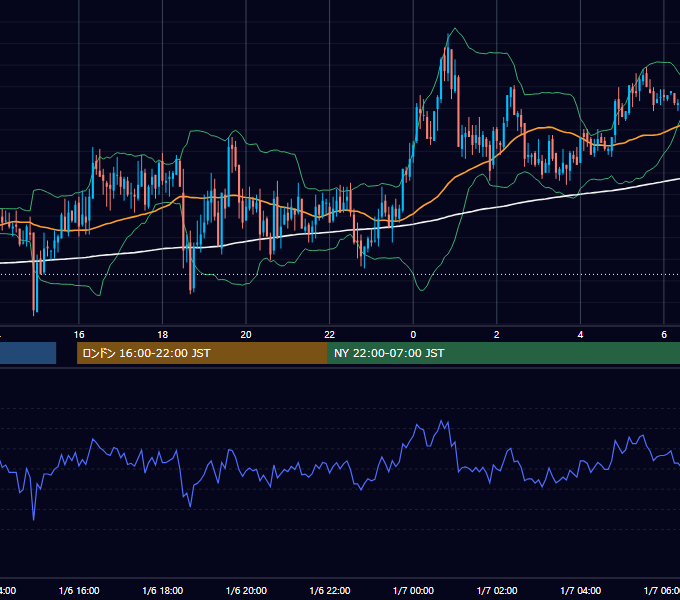The width and height of the screenshot is (680, 600).
Task: Click the blue session bar left of ロンドン
Action: pos(28,353)
